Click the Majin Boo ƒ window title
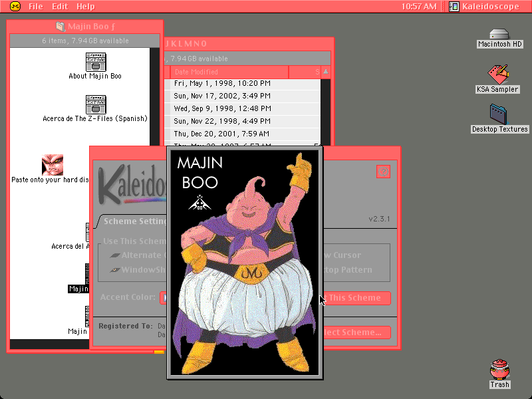The width and height of the screenshot is (532, 399). (x=91, y=27)
